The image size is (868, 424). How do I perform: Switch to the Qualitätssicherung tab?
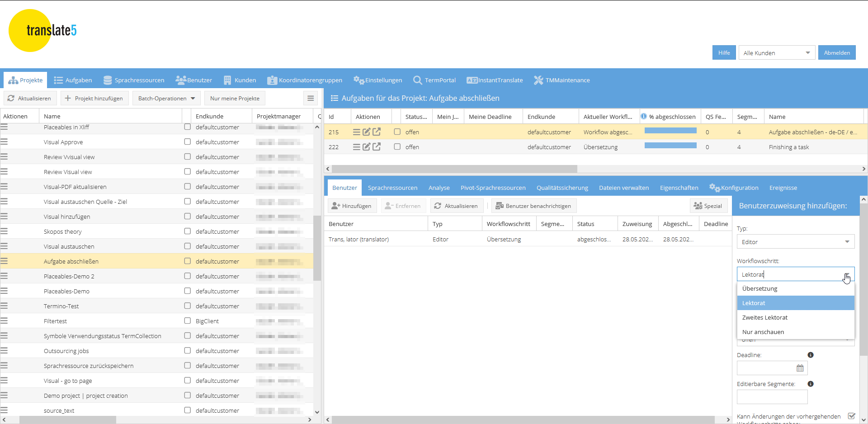562,188
